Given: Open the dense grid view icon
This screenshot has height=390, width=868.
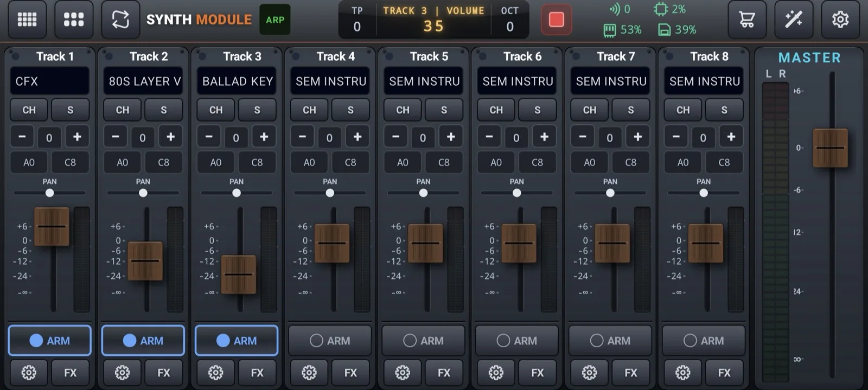Looking at the screenshot, I should point(27,20).
